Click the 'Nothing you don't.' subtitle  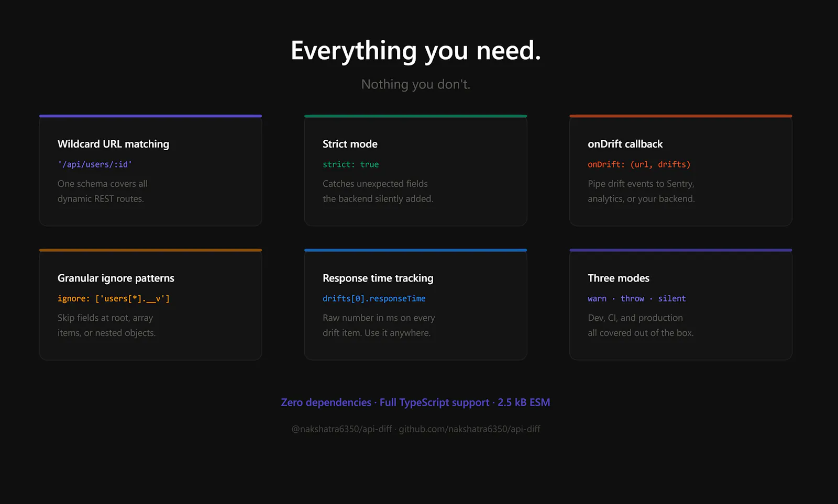(x=416, y=84)
